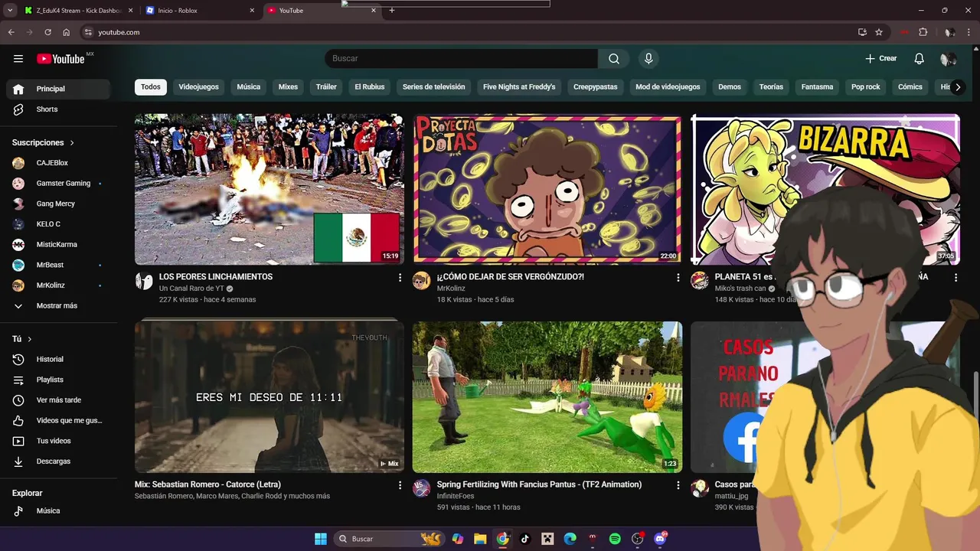Open MisticKarma subscription

pos(59,245)
